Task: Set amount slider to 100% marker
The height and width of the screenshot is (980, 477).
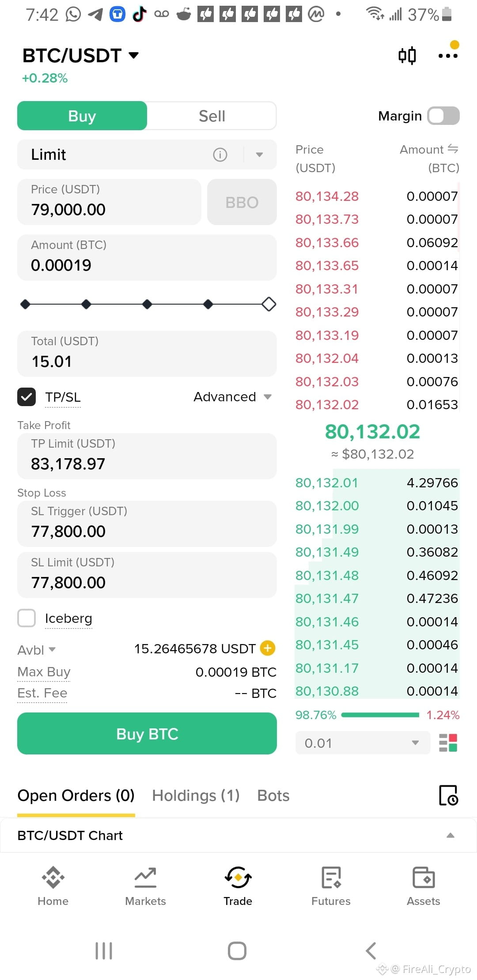Action: (x=269, y=304)
